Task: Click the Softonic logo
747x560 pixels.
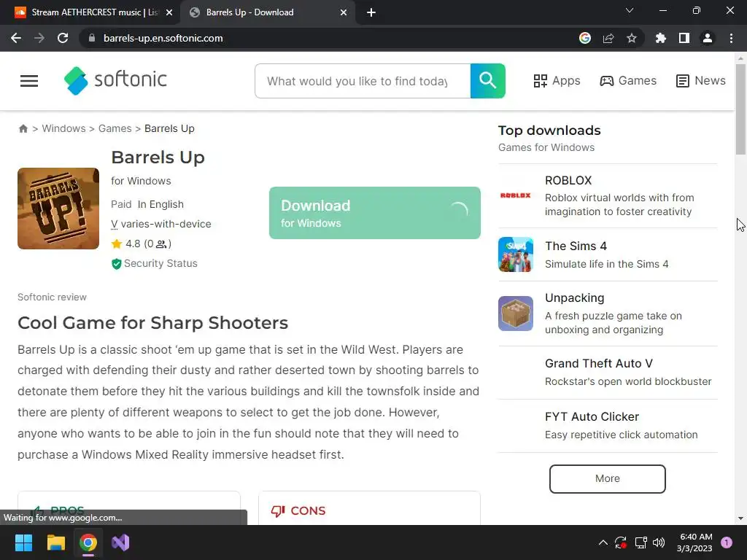Action: click(115, 80)
